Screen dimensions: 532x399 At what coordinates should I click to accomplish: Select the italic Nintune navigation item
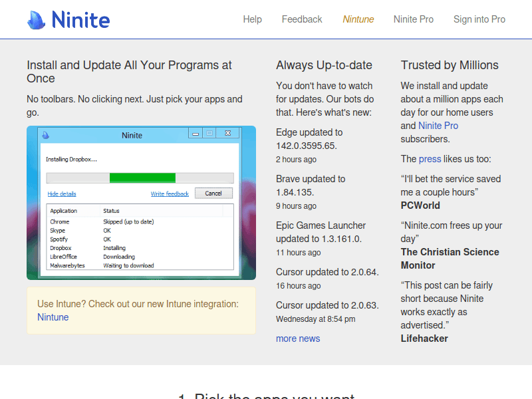pyautogui.click(x=358, y=19)
